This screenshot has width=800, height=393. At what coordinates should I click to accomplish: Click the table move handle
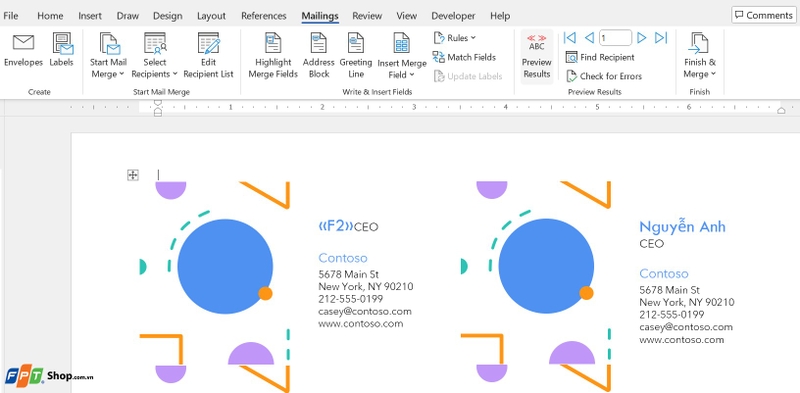(133, 175)
